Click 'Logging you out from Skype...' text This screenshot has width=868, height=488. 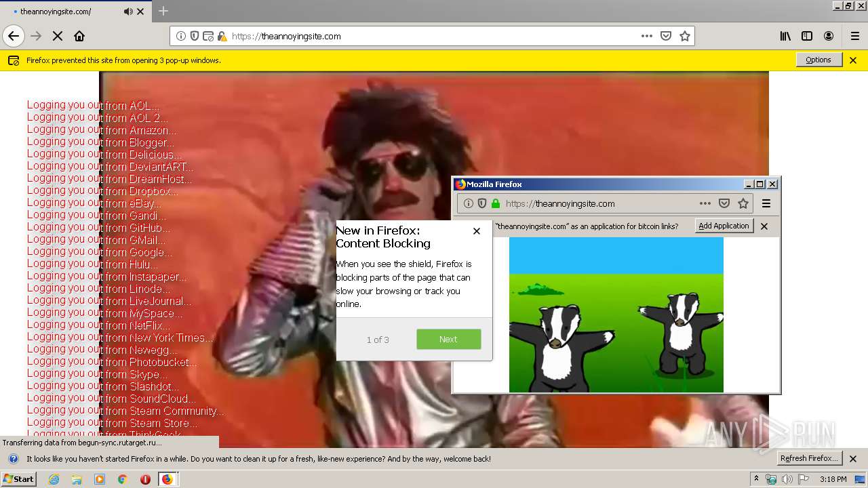(97, 374)
